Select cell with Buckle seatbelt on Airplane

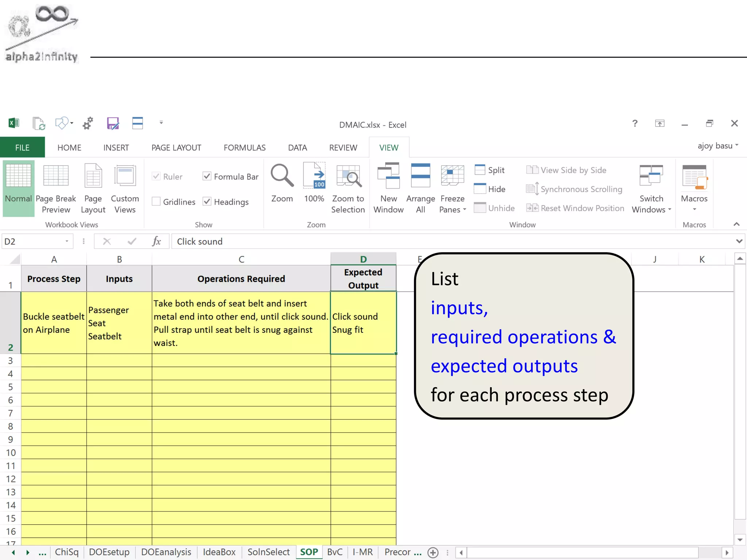click(54, 323)
